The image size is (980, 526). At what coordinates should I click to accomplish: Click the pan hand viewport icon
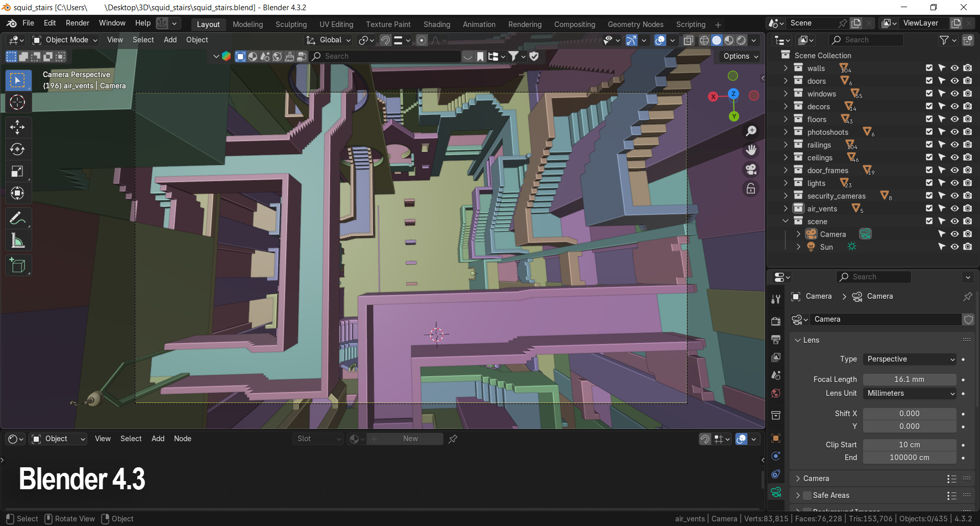coord(751,150)
